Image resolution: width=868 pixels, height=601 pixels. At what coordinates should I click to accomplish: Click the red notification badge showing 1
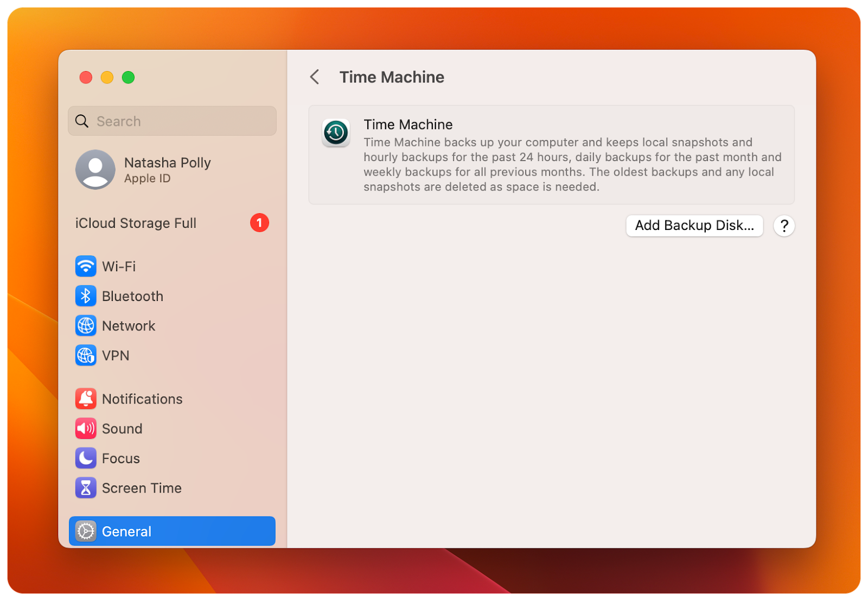pos(259,223)
